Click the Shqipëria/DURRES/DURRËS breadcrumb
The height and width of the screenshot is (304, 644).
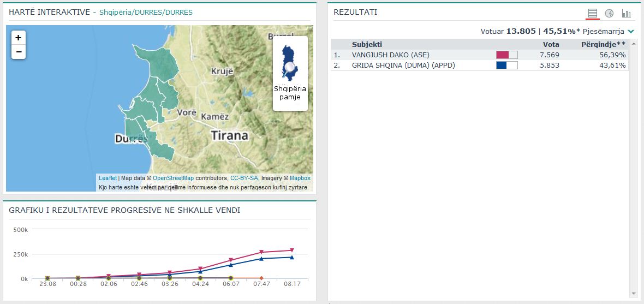pyautogui.click(x=146, y=12)
